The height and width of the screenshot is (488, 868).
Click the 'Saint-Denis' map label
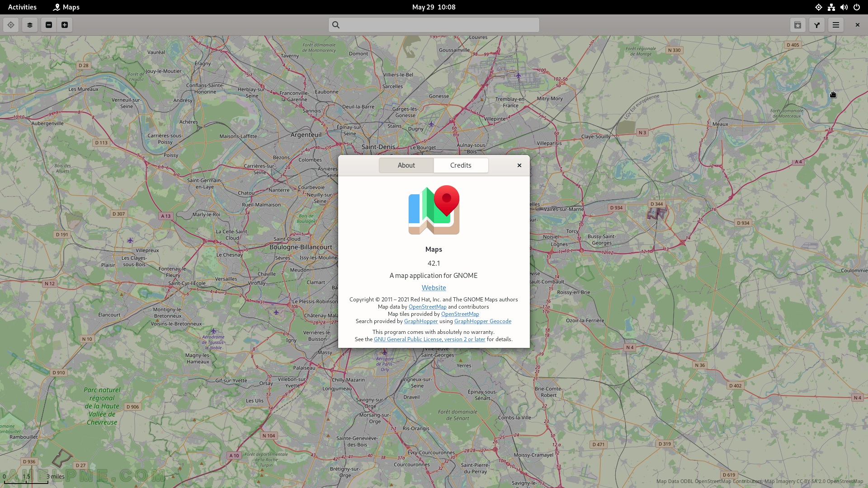point(378,147)
